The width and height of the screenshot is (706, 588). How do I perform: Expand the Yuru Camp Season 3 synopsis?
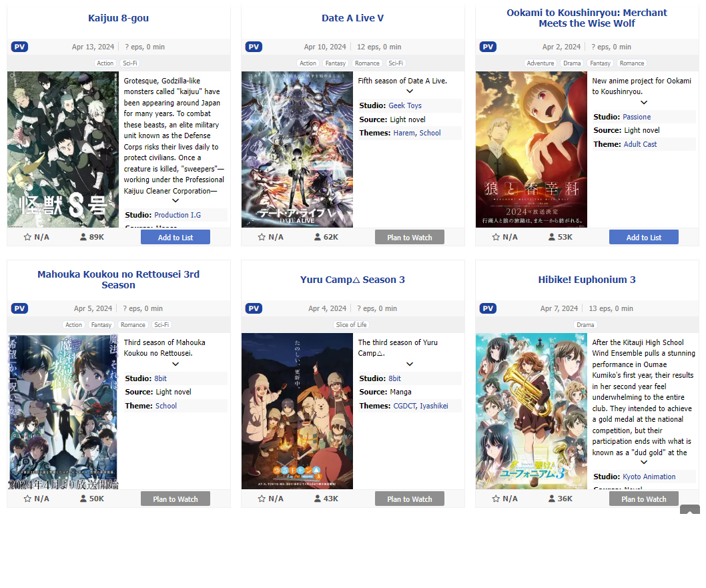410,364
